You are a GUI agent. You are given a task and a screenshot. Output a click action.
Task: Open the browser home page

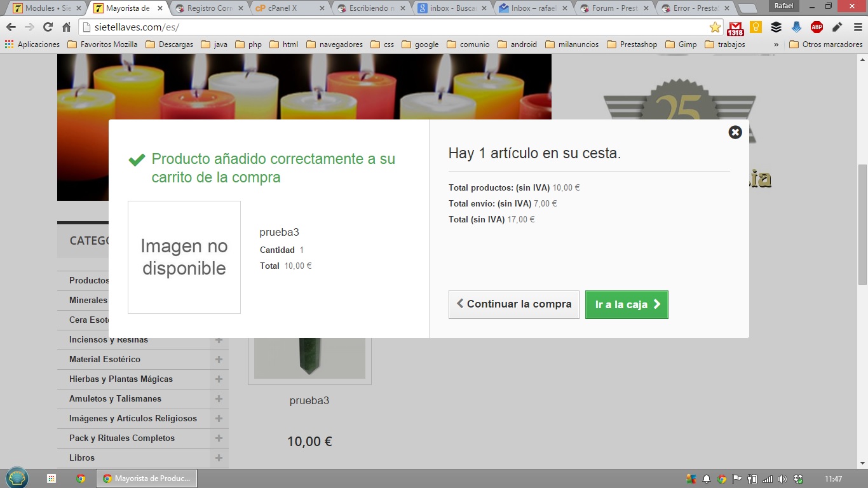pyautogui.click(x=66, y=27)
